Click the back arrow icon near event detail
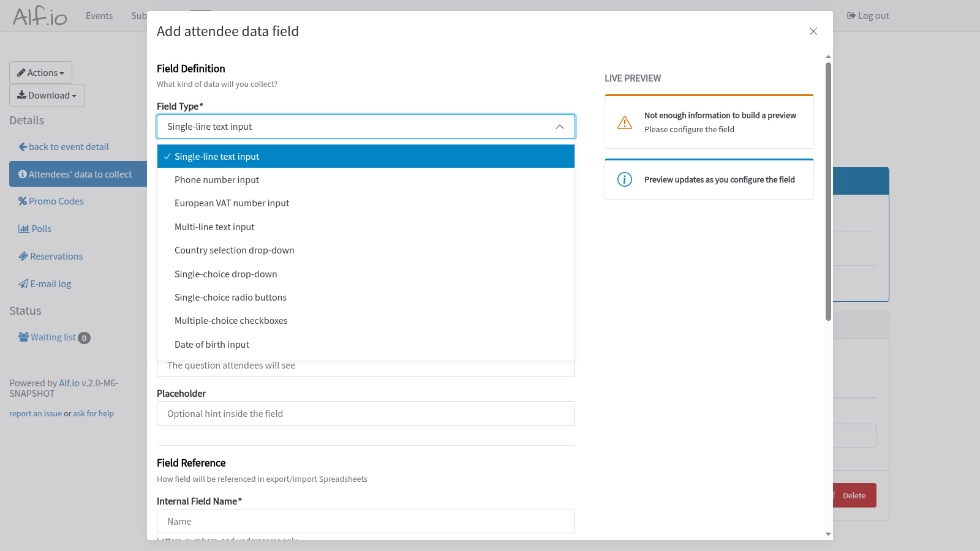This screenshot has height=551, width=980. point(23,147)
